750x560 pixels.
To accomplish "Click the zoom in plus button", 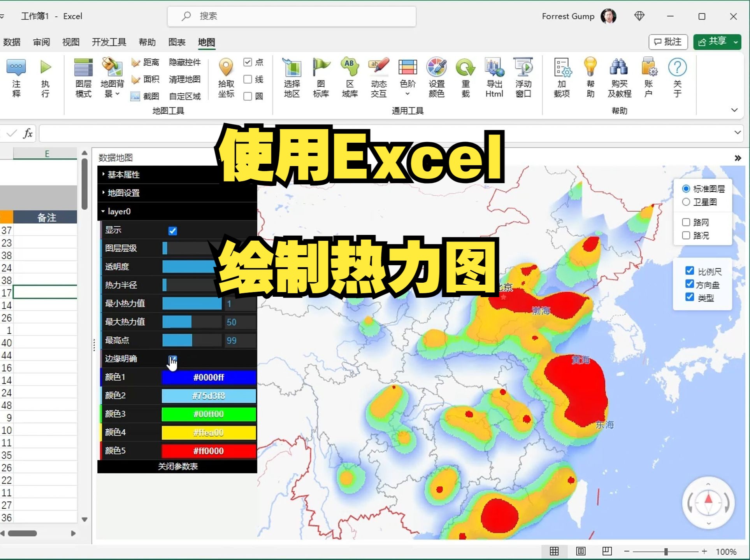I will click(x=704, y=551).
